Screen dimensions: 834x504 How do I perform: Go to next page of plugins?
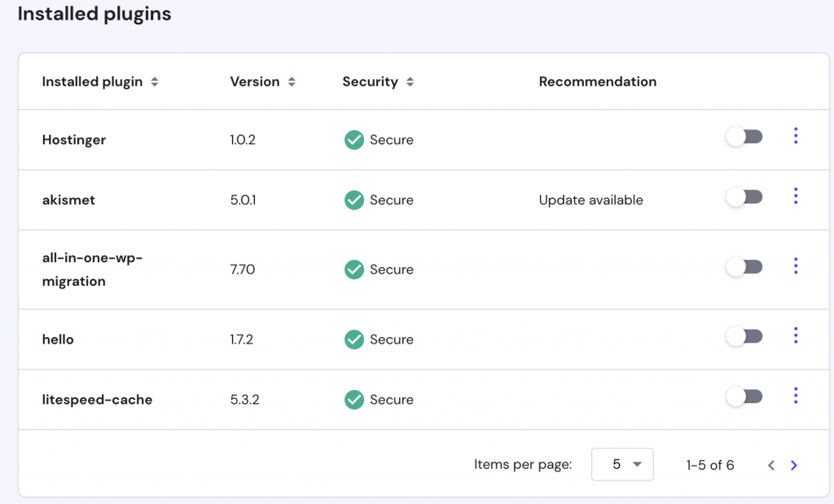point(794,465)
